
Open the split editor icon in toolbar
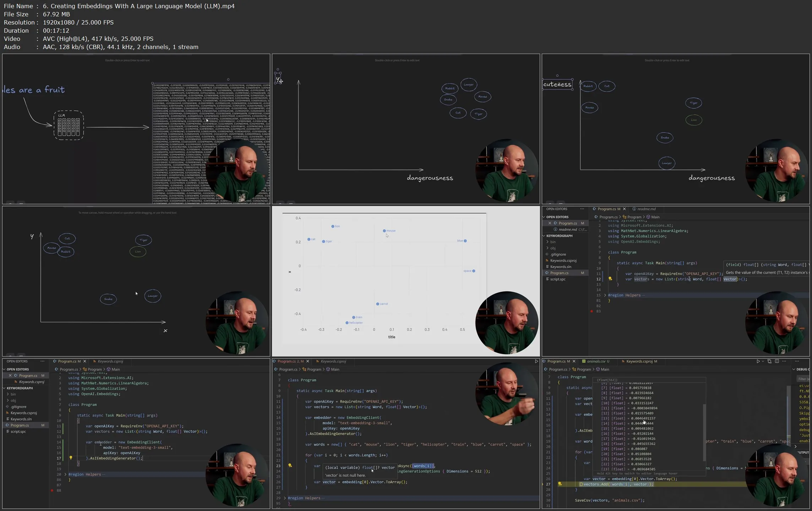point(777,361)
